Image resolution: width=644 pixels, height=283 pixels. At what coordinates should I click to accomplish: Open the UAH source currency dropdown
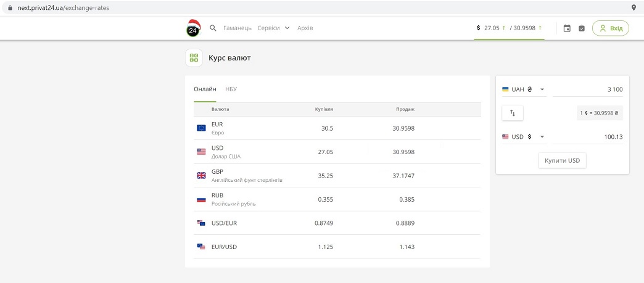click(524, 89)
